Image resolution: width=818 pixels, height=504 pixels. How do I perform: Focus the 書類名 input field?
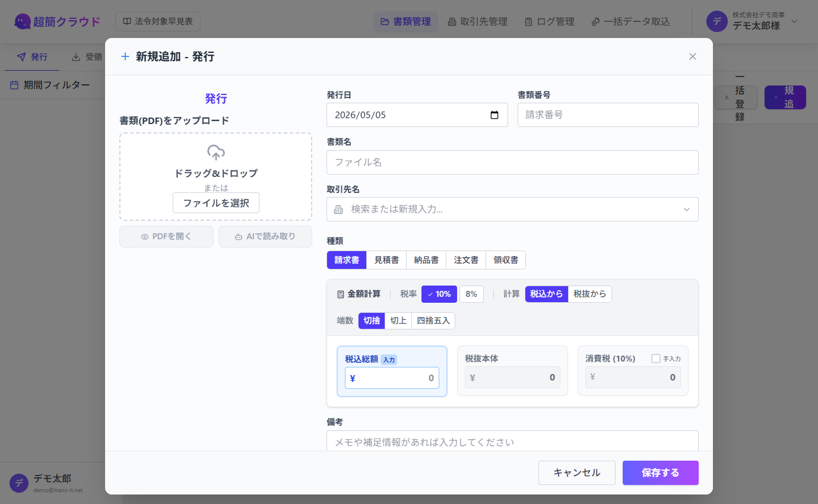coord(512,162)
